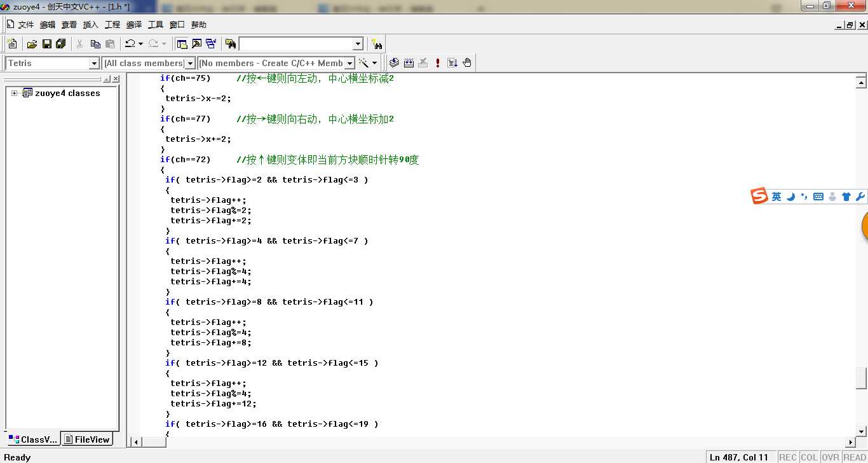Viewport: 868px width, 463px height.
Task: Open WizardBar actions dropdown arrow
Action: pyautogui.click(x=375, y=63)
